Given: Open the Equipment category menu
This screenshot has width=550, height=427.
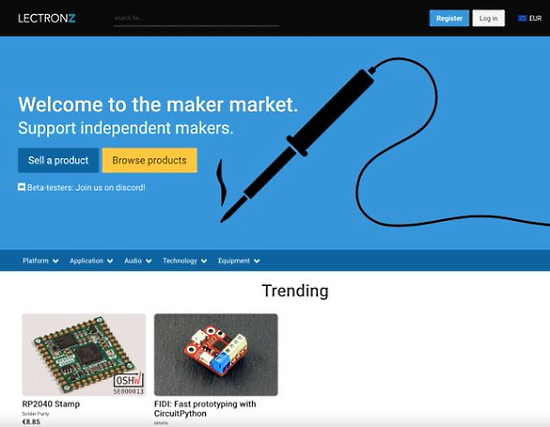Looking at the screenshot, I should [x=239, y=261].
